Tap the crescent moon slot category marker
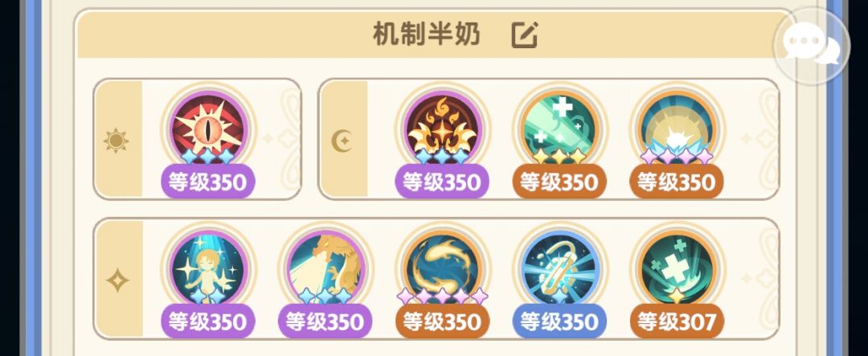This screenshot has width=868, height=356. click(342, 141)
